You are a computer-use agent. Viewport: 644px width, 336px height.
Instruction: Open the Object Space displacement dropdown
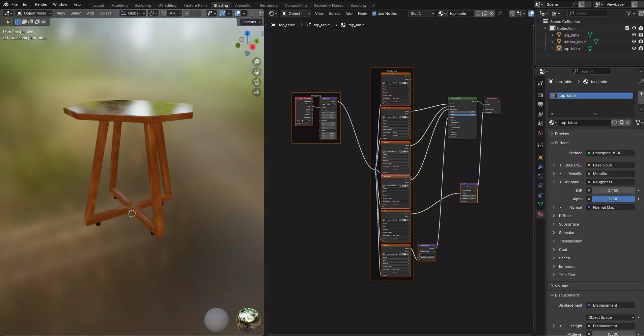click(611, 317)
